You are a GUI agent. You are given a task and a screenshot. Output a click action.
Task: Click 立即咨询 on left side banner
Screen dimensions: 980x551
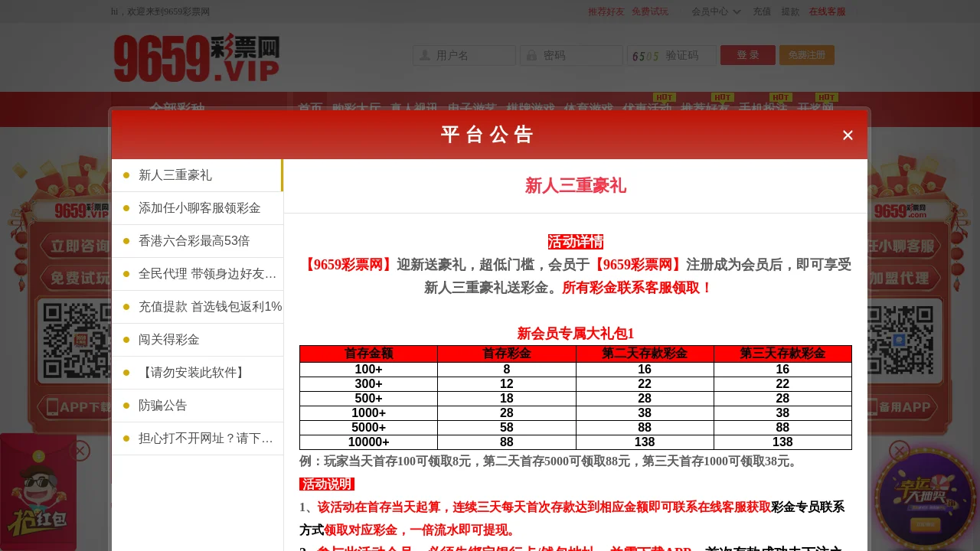point(76,246)
